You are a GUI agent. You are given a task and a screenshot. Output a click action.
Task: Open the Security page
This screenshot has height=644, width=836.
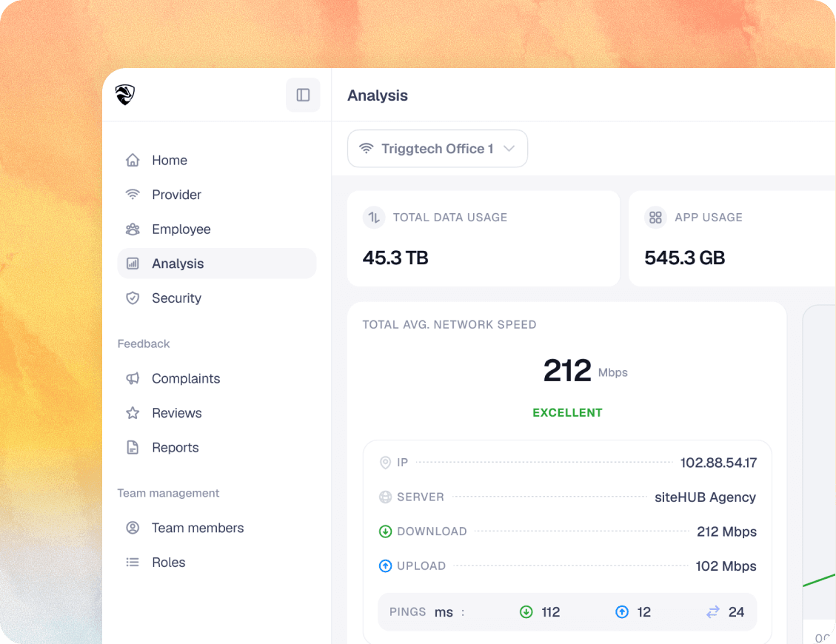[x=216, y=298]
